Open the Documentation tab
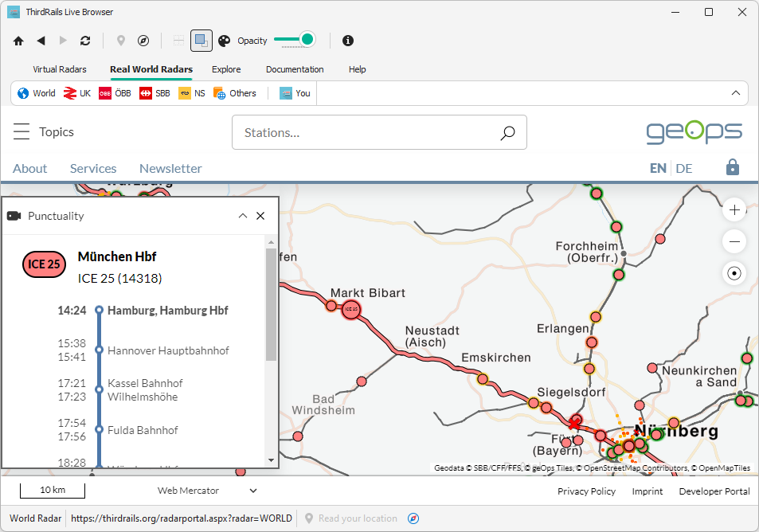759x532 pixels. (x=295, y=69)
